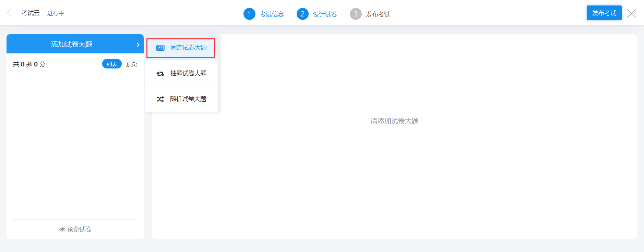Click step 2 circle number icon
The image size is (644, 252).
[302, 14]
